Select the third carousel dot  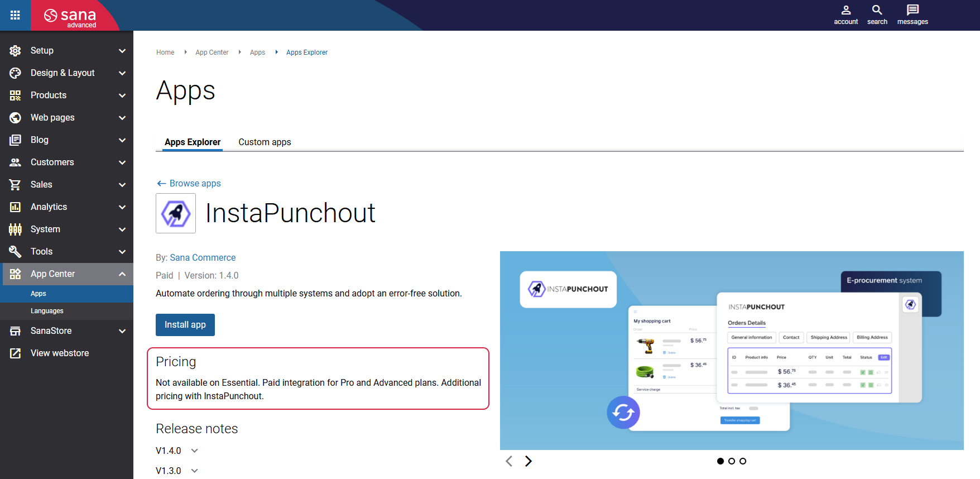click(743, 461)
